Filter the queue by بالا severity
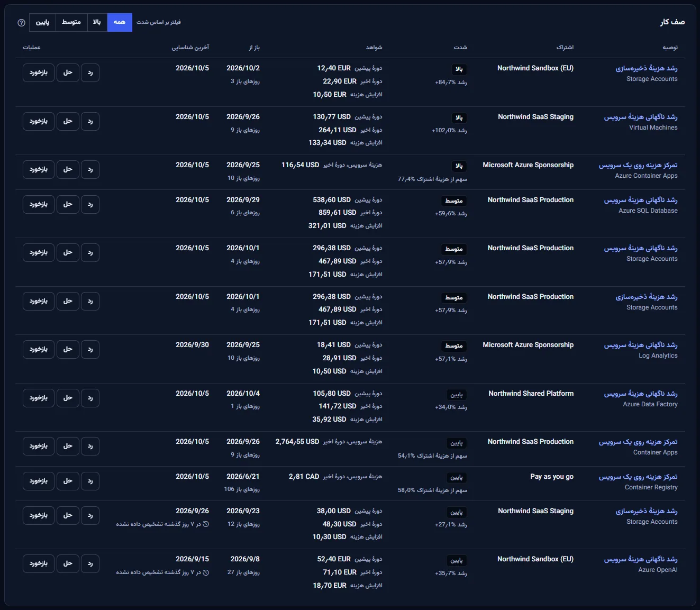 (97, 22)
